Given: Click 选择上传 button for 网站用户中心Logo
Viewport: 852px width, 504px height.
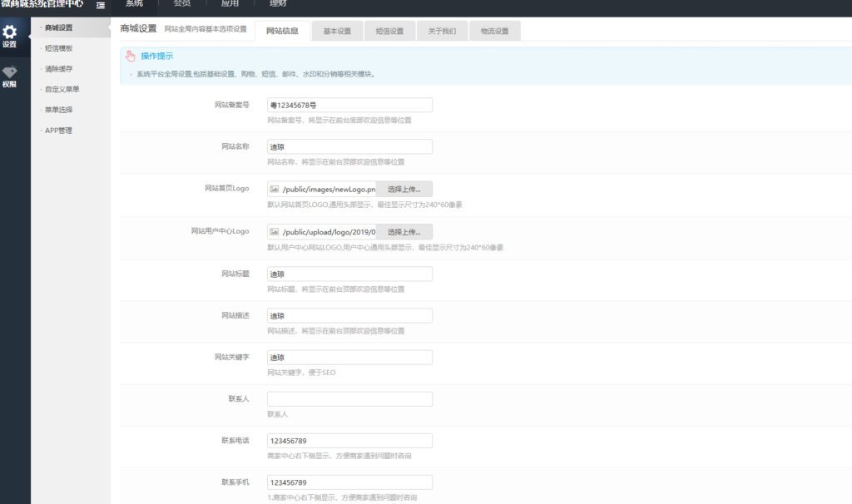Looking at the screenshot, I should click(x=404, y=231).
